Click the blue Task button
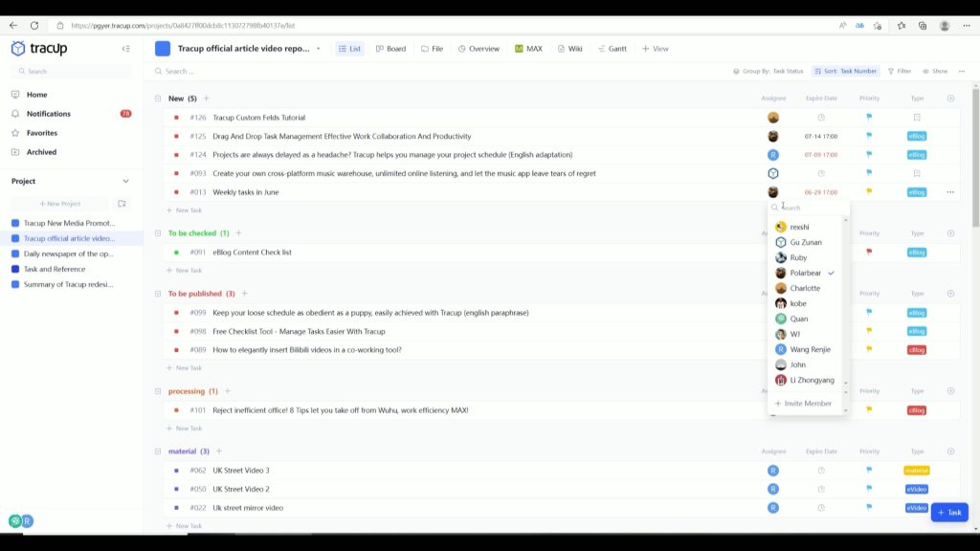Image resolution: width=980 pixels, height=551 pixels. 948,513
